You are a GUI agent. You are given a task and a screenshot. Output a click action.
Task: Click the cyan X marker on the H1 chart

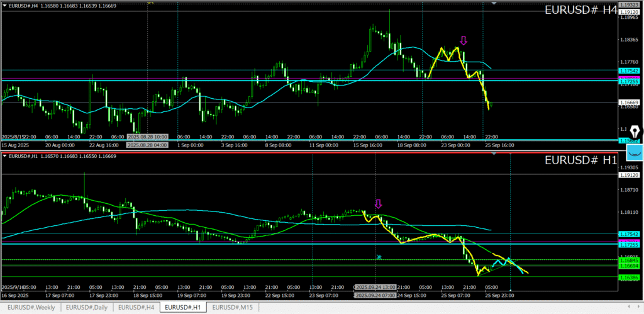(x=379, y=257)
